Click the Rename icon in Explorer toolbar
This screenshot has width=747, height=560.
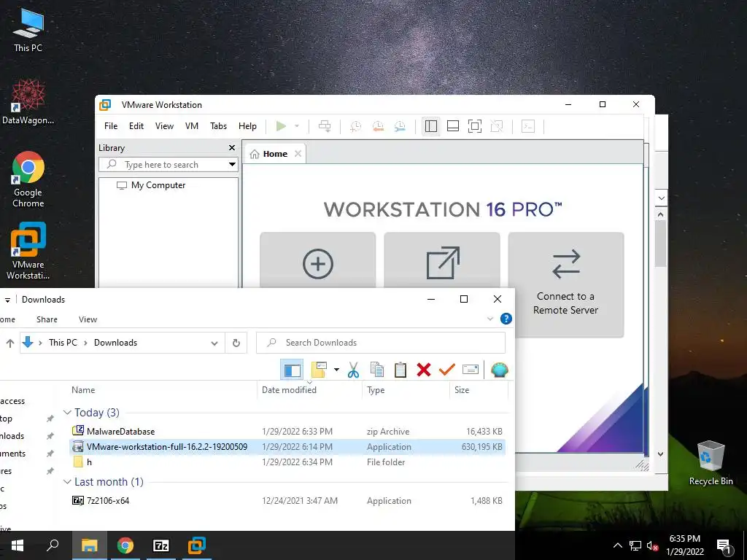pos(471,370)
